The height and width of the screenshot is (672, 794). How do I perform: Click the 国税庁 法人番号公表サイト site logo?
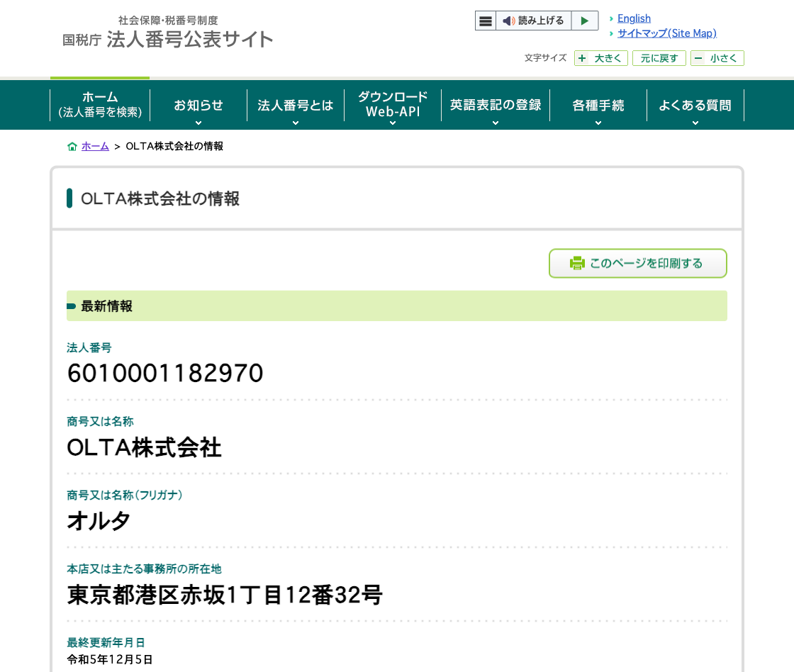pos(167,33)
